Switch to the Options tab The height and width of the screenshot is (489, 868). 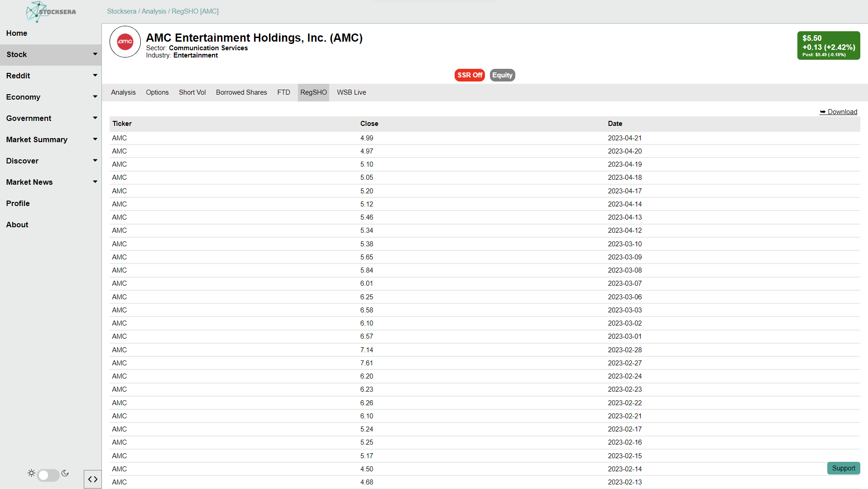click(157, 92)
